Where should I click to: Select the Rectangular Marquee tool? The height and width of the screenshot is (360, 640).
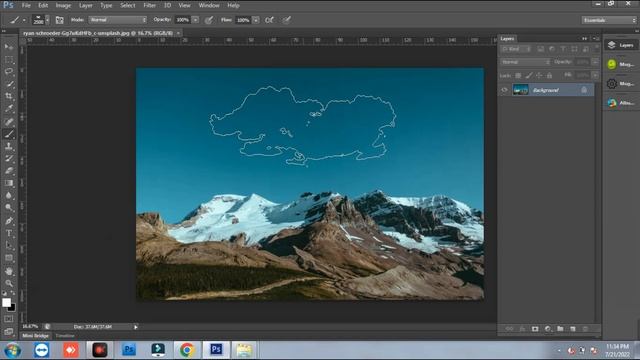[9, 60]
